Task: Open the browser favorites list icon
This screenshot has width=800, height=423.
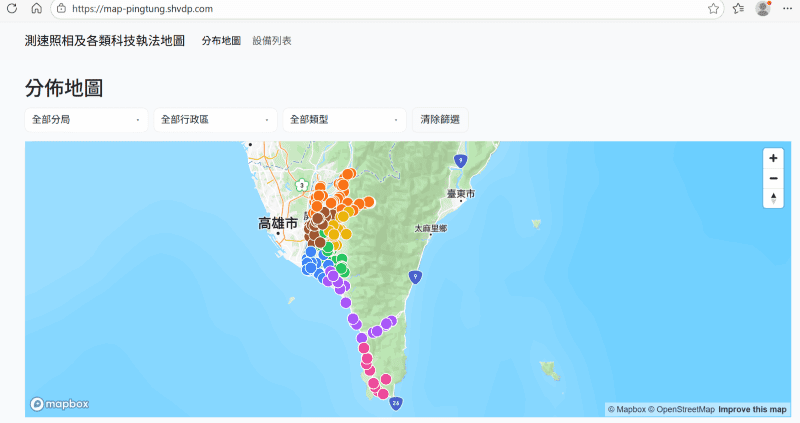Action: coord(738,8)
